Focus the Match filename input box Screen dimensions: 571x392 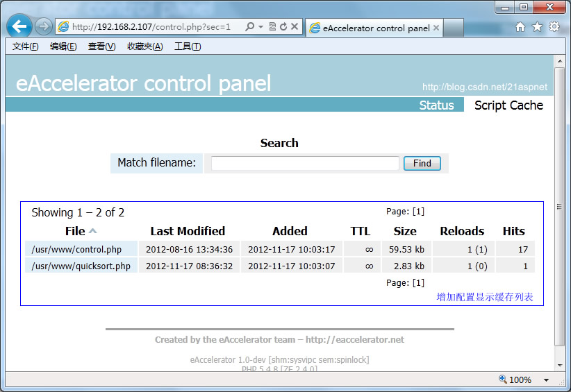(x=305, y=163)
